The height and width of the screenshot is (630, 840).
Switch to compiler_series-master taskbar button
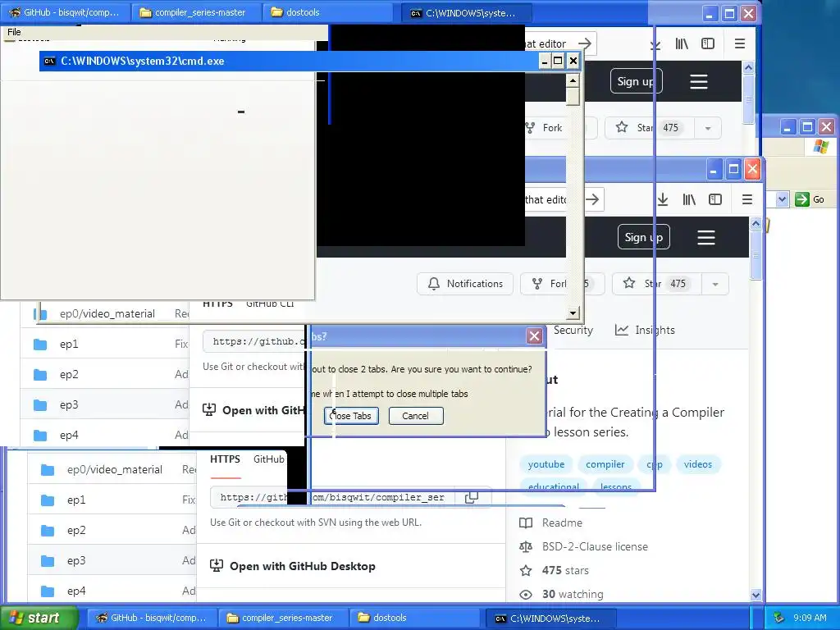283,618
